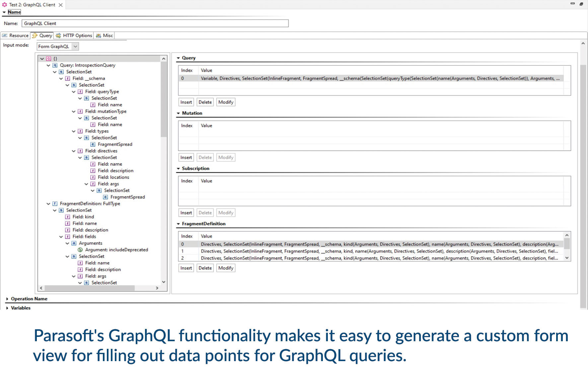This screenshot has height=392, width=588.
Task: Click the tree's horizontal scroll-right arrow
Action: point(157,288)
